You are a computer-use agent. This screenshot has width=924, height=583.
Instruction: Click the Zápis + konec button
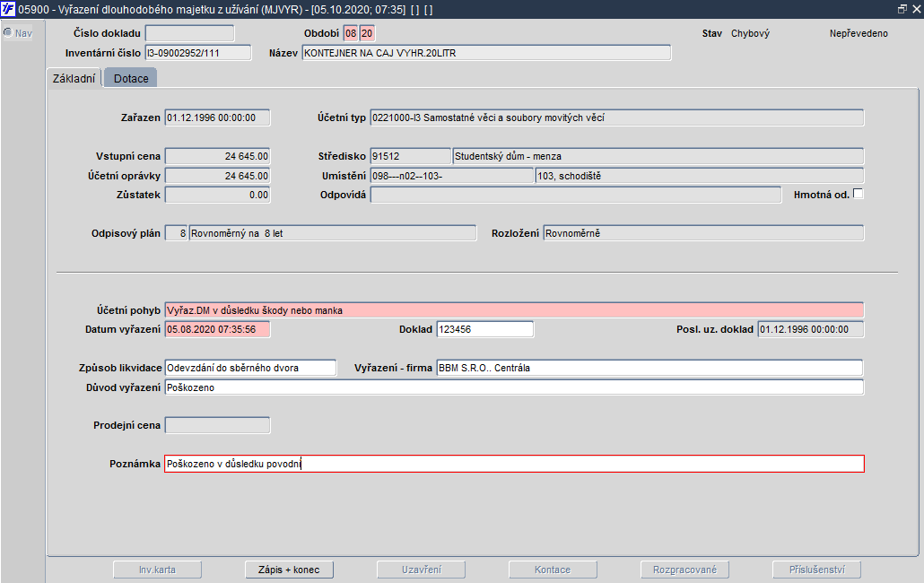pos(289,570)
